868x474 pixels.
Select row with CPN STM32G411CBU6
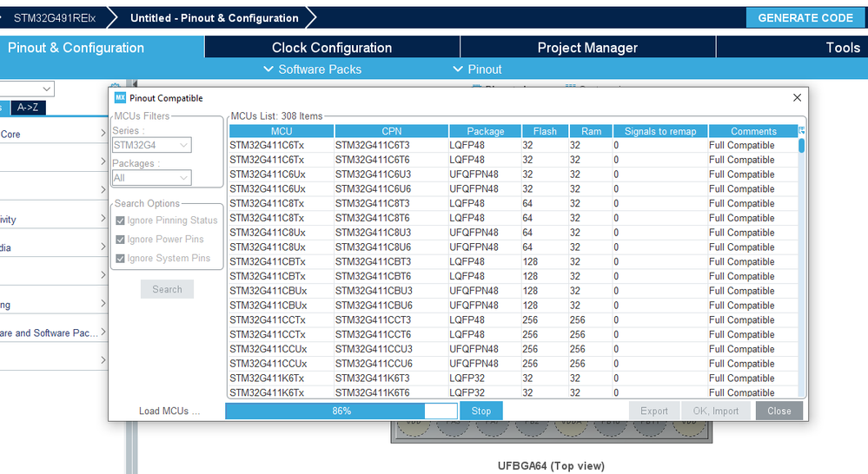click(514, 306)
